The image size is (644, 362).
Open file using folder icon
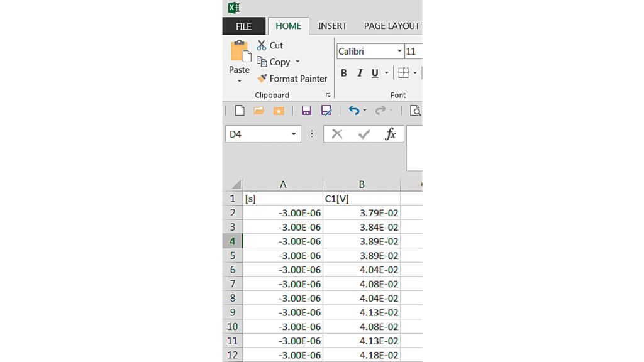(x=258, y=111)
